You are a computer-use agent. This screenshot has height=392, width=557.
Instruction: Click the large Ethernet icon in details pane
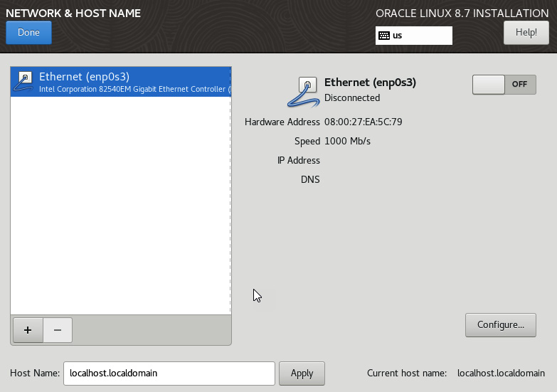(303, 92)
